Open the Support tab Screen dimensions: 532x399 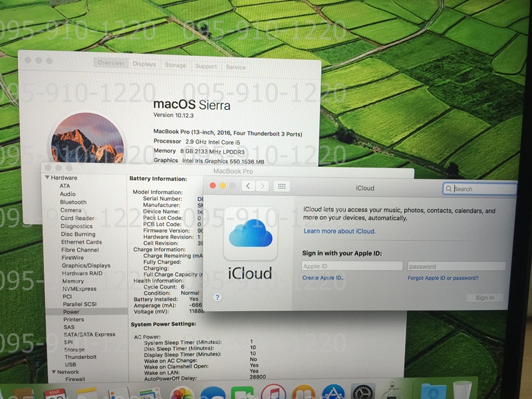coord(206,66)
